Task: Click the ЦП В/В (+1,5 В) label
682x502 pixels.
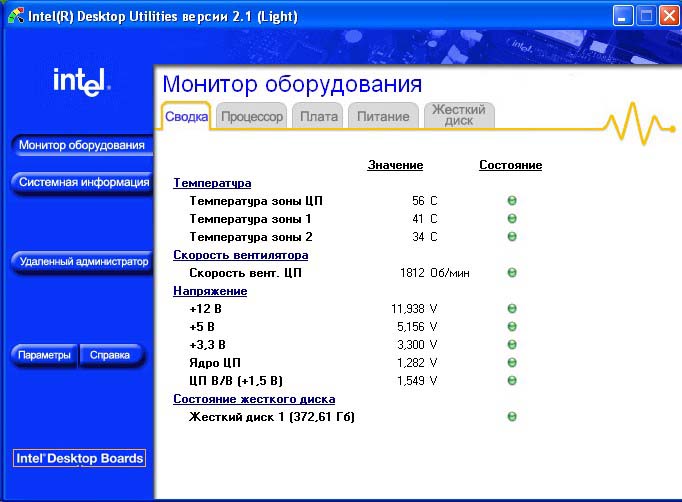Action: 236,381
